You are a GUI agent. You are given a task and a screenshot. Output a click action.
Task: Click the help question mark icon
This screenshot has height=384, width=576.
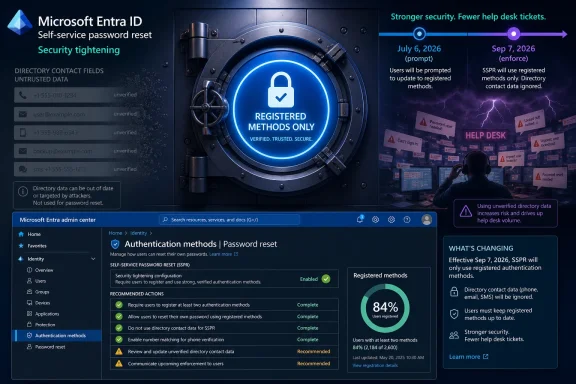tap(407, 220)
